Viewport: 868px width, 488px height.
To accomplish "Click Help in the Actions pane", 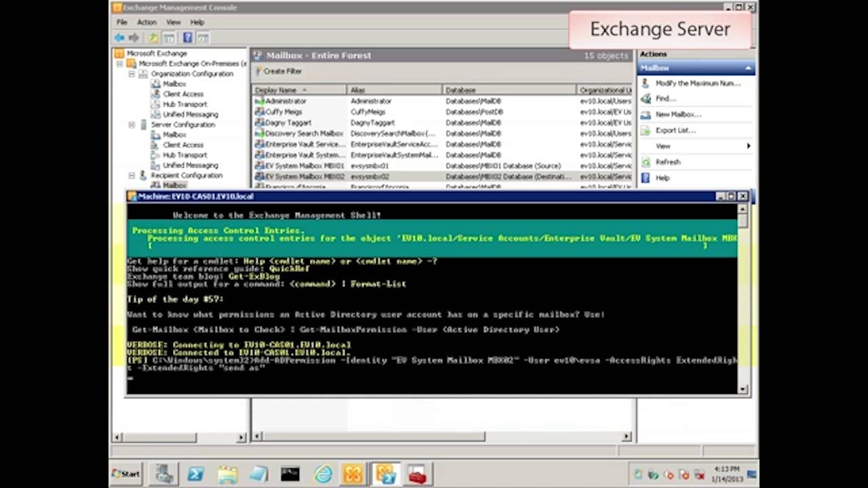I will (663, 178).
